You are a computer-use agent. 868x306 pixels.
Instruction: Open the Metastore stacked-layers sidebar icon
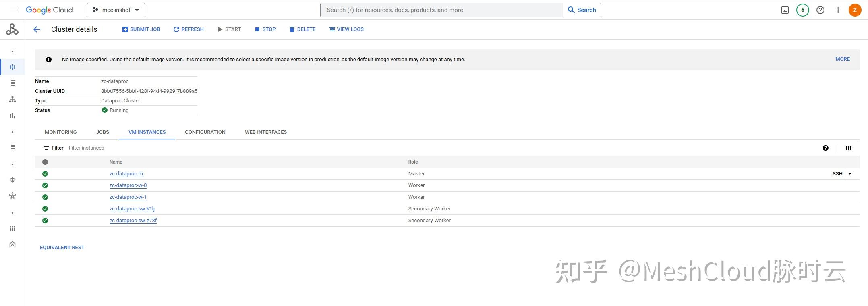click(x=12, y=180)
